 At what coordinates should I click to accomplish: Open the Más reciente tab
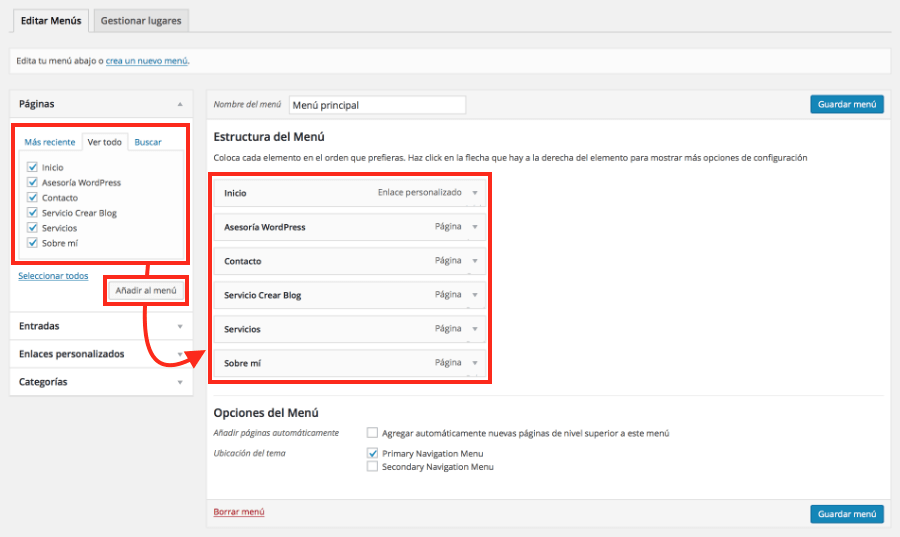tap(49, 142)
